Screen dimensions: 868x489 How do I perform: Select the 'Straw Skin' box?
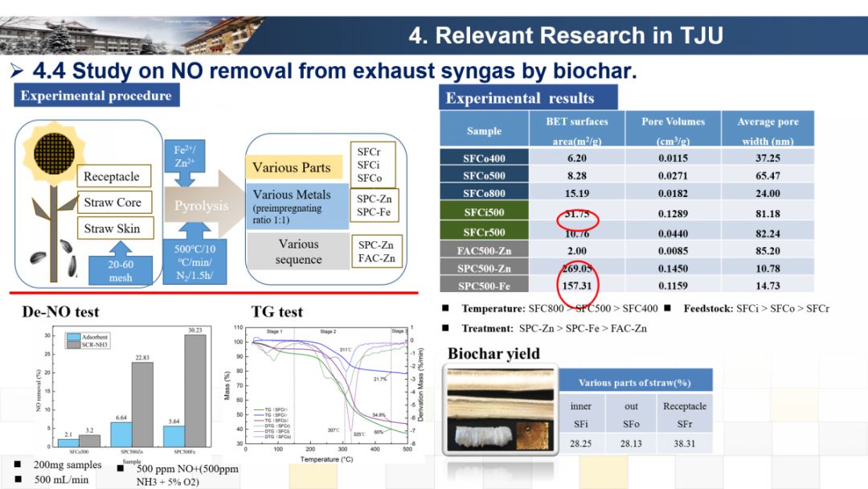(115, 228)
